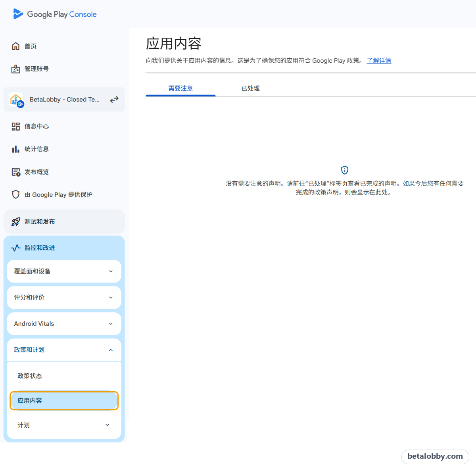Viewport: 476px width, 471px height.
Task: Click the rocket icon beside 测试和发布
Action: tap(15, 222)
